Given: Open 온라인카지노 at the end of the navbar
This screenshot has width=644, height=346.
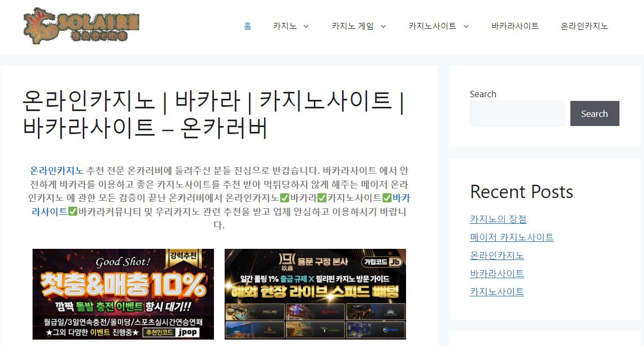Looking at the screenshot, I should pyautogui.click(x=584, y=26).
